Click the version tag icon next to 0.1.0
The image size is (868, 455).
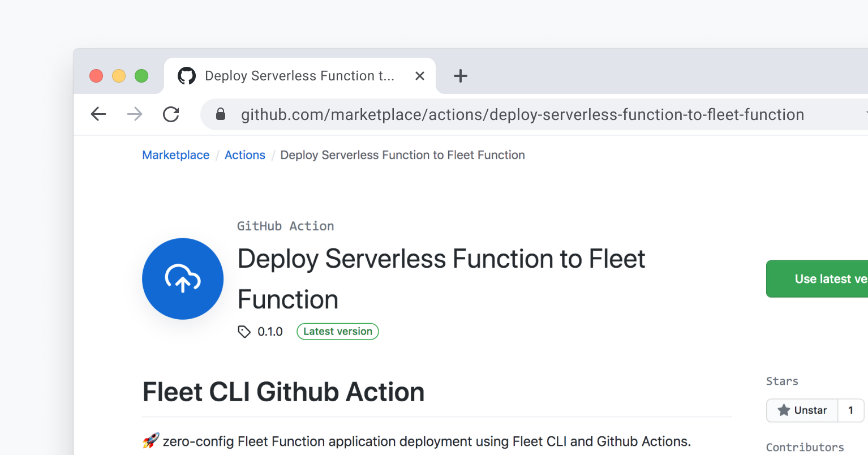244,331
